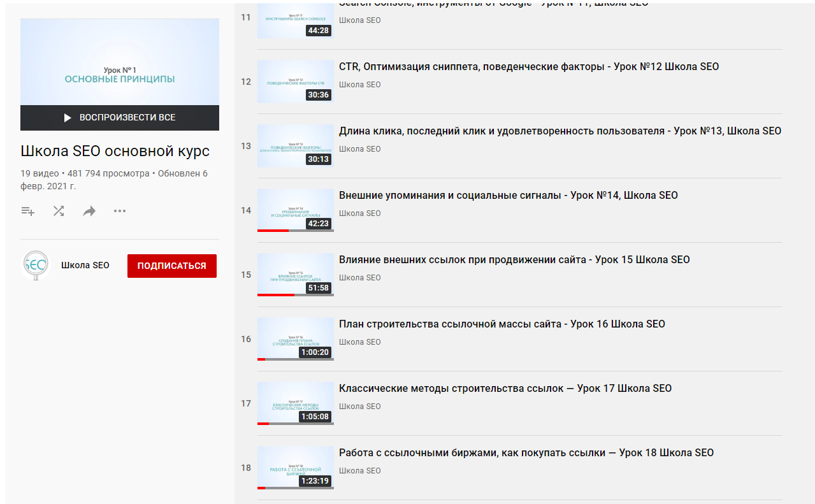Play all via ВОСПРОИЗВЕСТИ ВСЕ button

pyautogui.click(x=120, y=118)
